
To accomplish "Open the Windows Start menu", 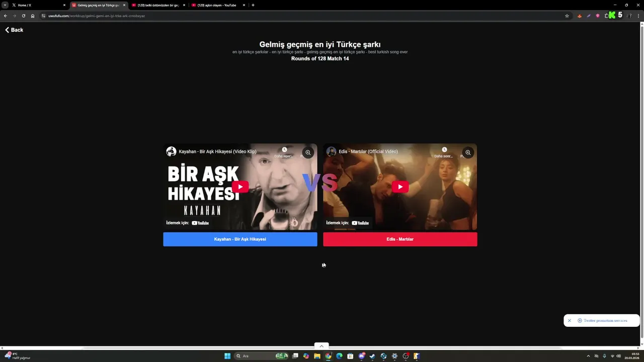I will [227, 356].
